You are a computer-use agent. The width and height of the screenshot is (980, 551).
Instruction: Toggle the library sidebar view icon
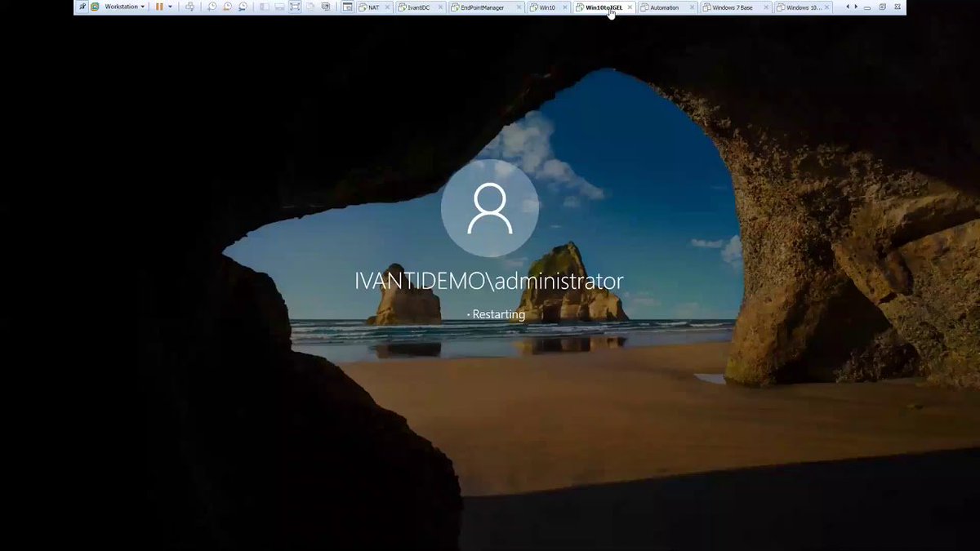click(264, 7)
